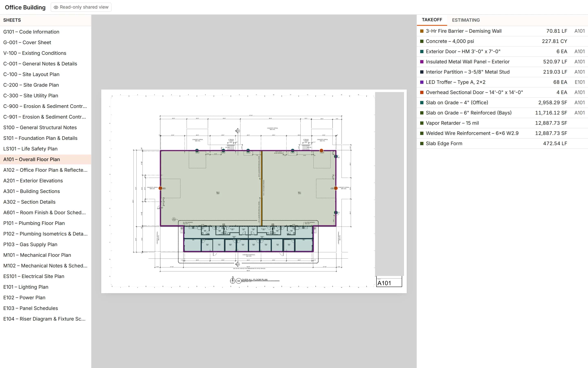Image resolution: width=588 pixels, height=368 pixels.
Task: Select the Slab on Grade 6" Reinforced row
Action: 502,113
